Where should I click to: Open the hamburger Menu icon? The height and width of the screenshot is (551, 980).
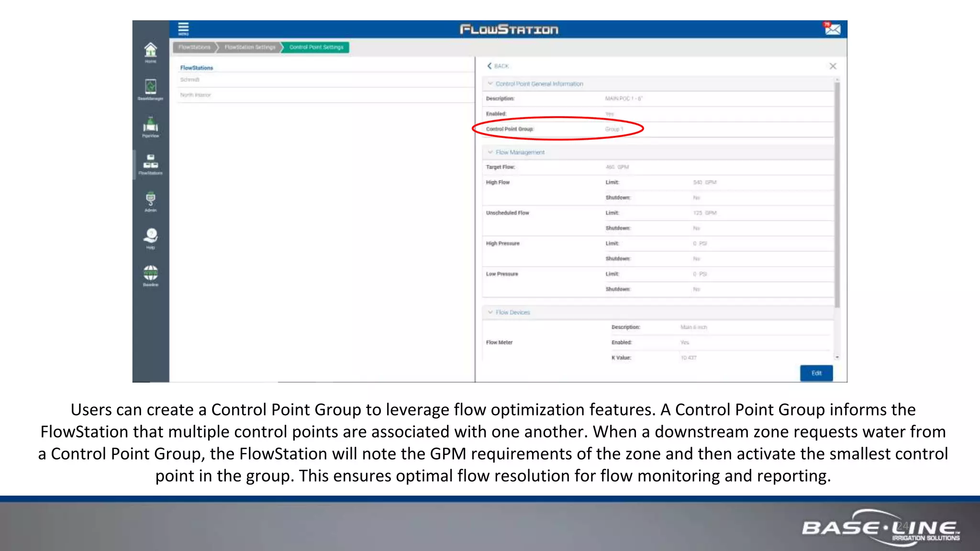pyautogui.click(x=183, y=29)
